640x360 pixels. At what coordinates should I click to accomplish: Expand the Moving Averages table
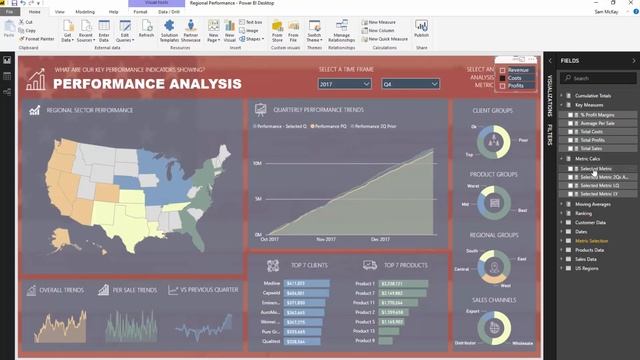click(562, 204)
